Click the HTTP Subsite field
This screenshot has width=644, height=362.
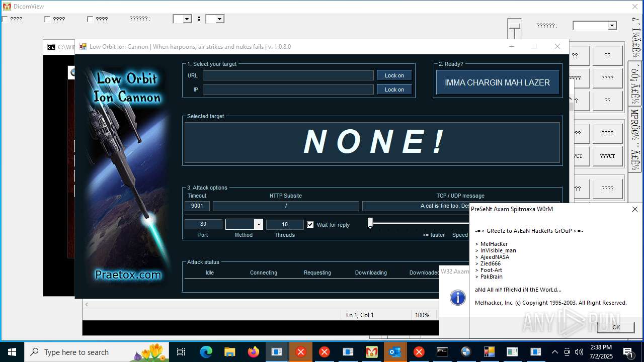pos(286,206)
